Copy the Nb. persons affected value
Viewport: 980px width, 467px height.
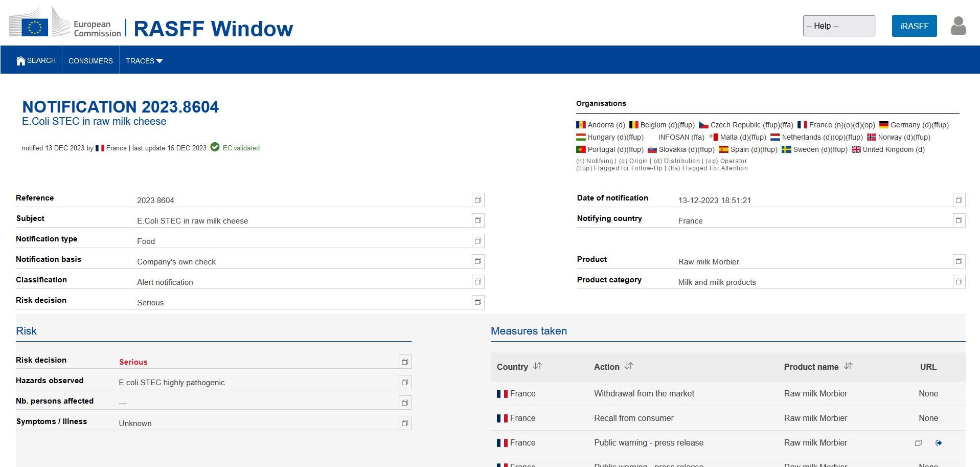tap(405, 403)
